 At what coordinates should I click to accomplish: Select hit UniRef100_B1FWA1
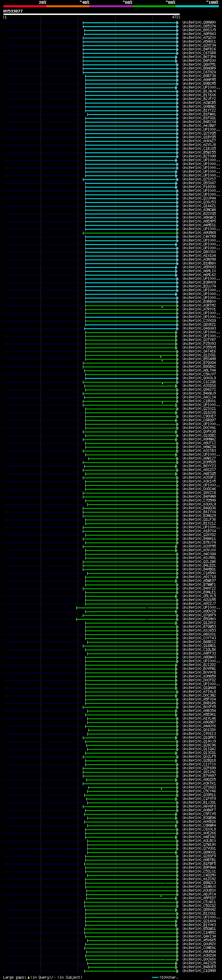199,114
